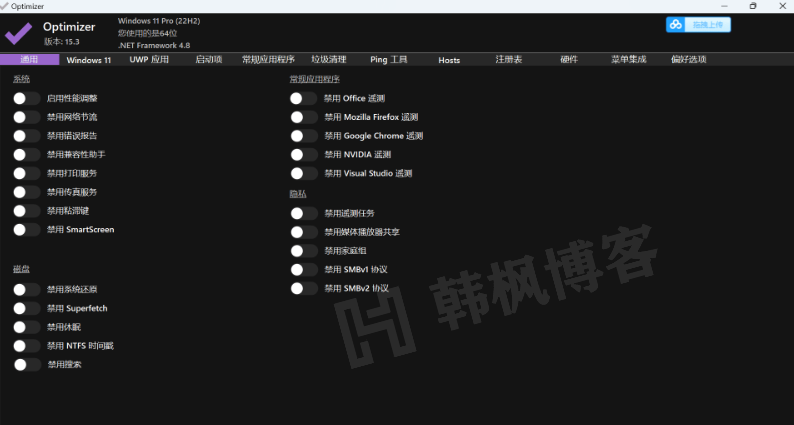Click the 您使用的是64位 text

pos(147,33)
